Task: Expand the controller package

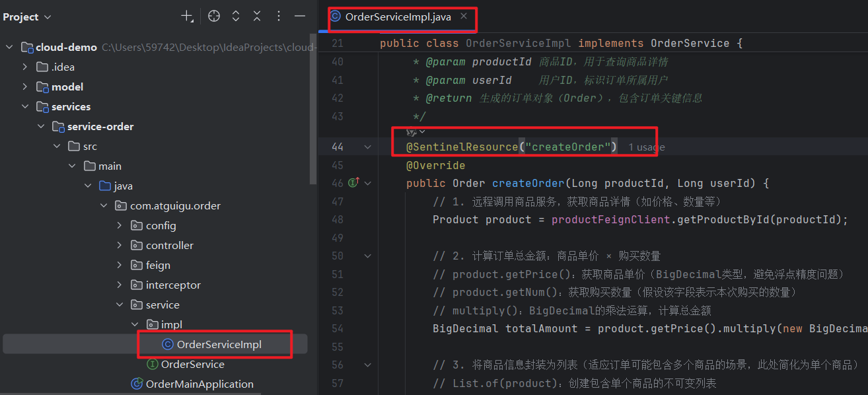Action: point(120,245)
